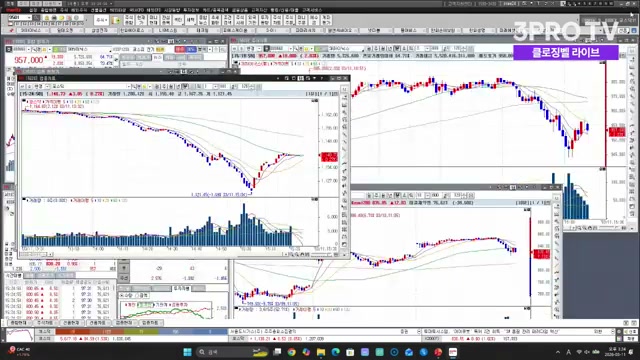The height and width of the screenshot is (360, 640).
Task: Click vertical scrollbar of time-sales table
Action: 113,300
